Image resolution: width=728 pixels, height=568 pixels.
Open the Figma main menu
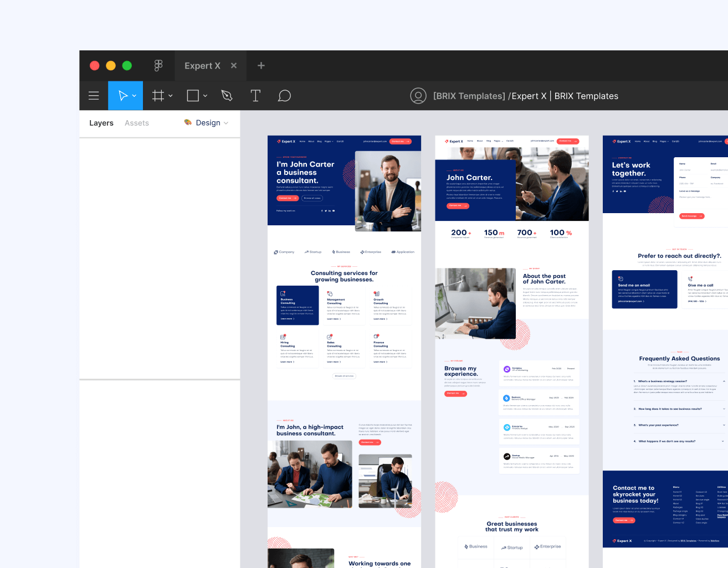tap(94, 95)
